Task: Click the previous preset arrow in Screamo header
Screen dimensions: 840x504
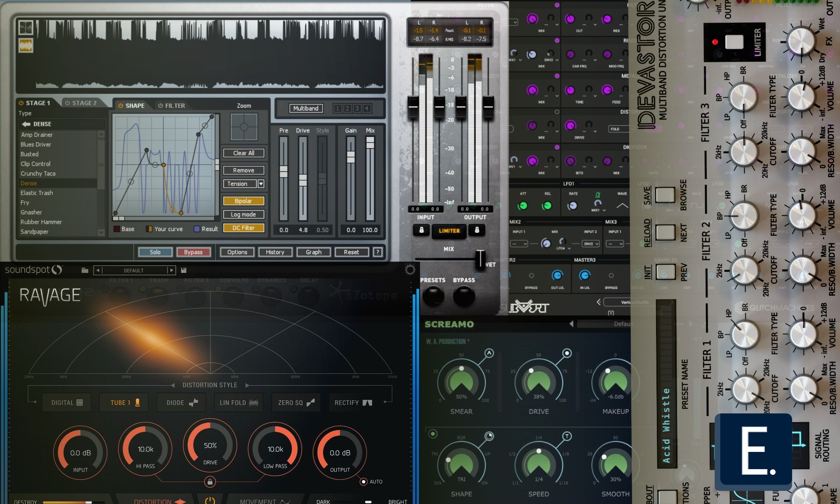Action: (x=571, y=324)
